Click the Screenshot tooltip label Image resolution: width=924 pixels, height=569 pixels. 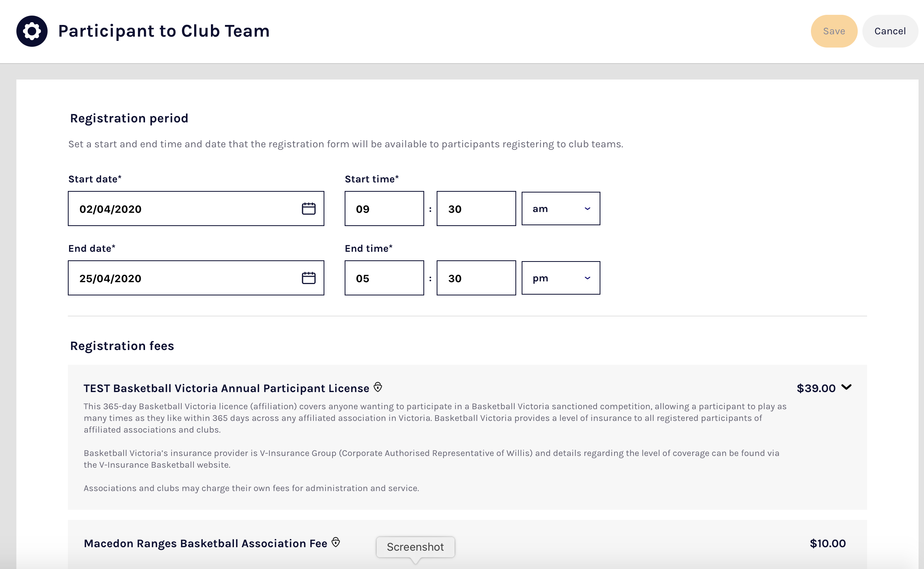[415, 547]
